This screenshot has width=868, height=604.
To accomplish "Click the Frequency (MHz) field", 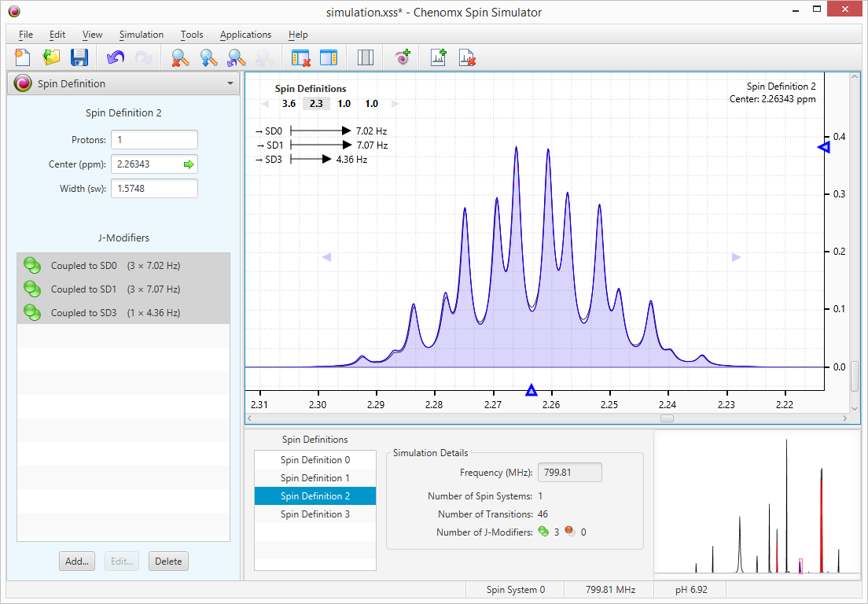I will pyautogui.click(x=569, y=473).
